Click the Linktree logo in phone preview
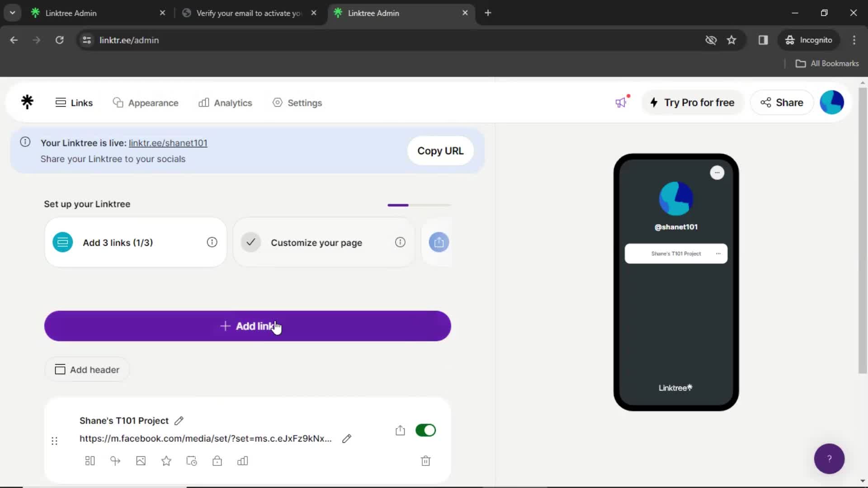 coord(675,388)
